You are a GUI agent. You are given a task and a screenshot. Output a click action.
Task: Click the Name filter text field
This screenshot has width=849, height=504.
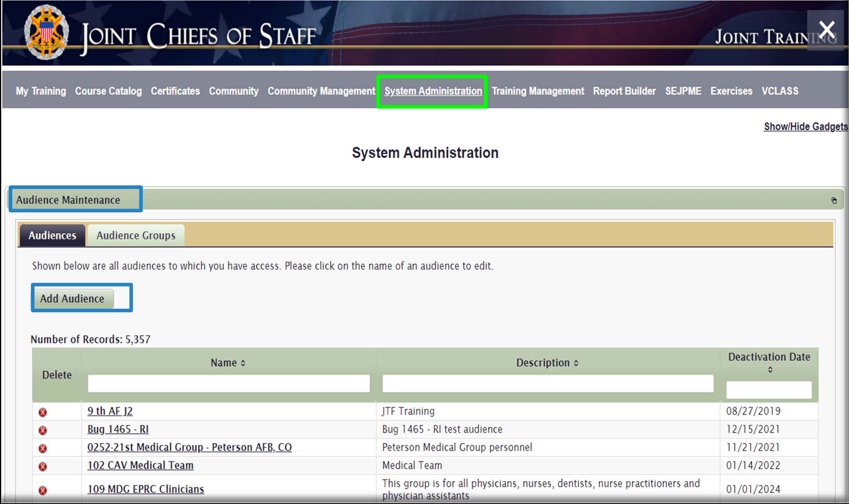[x=229, y=383]
